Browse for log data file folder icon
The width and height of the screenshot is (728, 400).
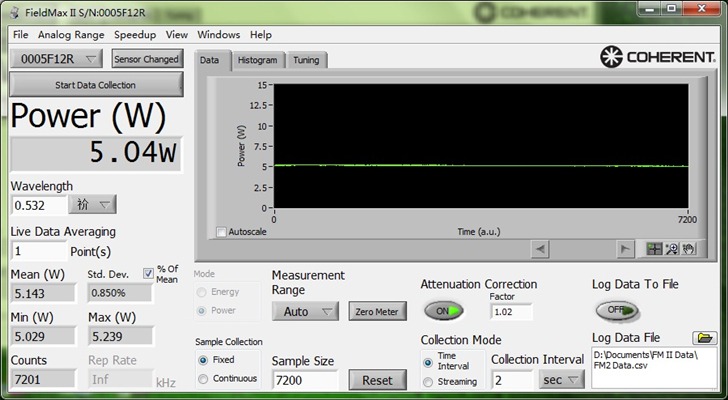click(x=704, y=338)
